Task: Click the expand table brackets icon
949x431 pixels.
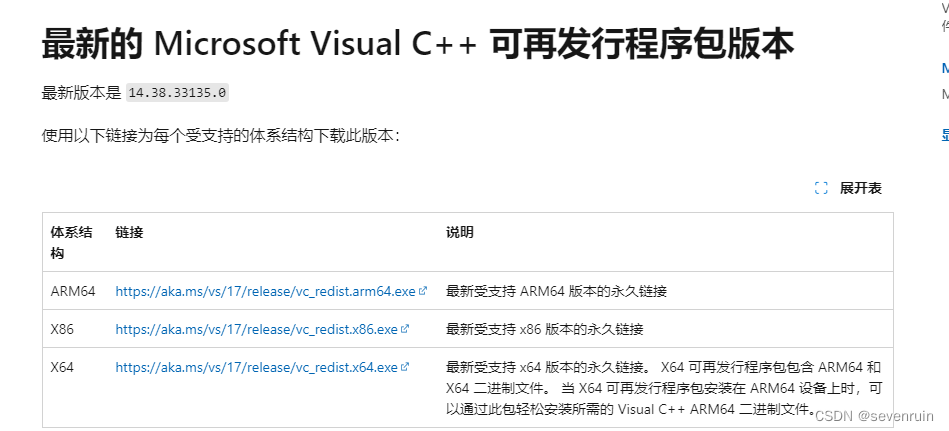Action: coord(821,188)
